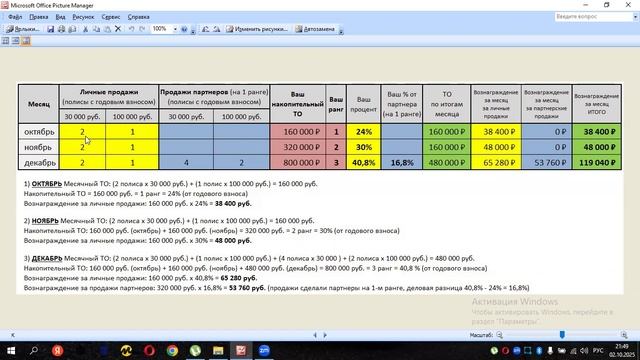Click the zoom in magnifier at slider end

coord(624,335)
